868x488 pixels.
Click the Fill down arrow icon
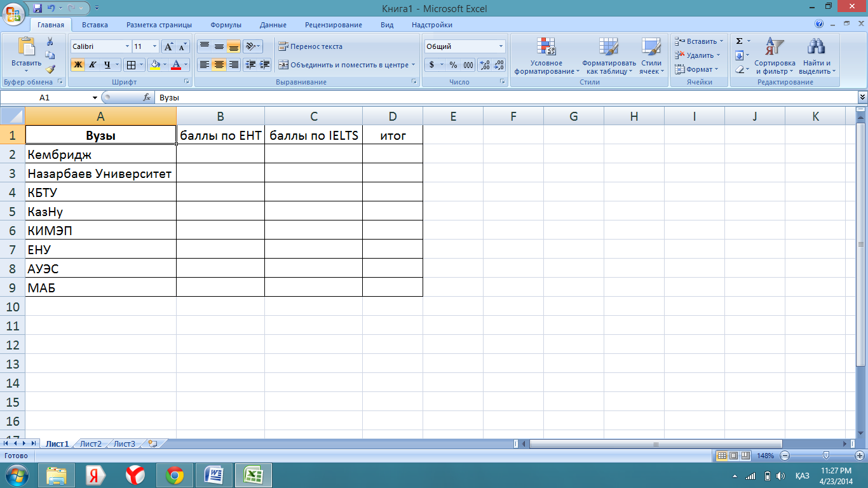pos(740,55)
